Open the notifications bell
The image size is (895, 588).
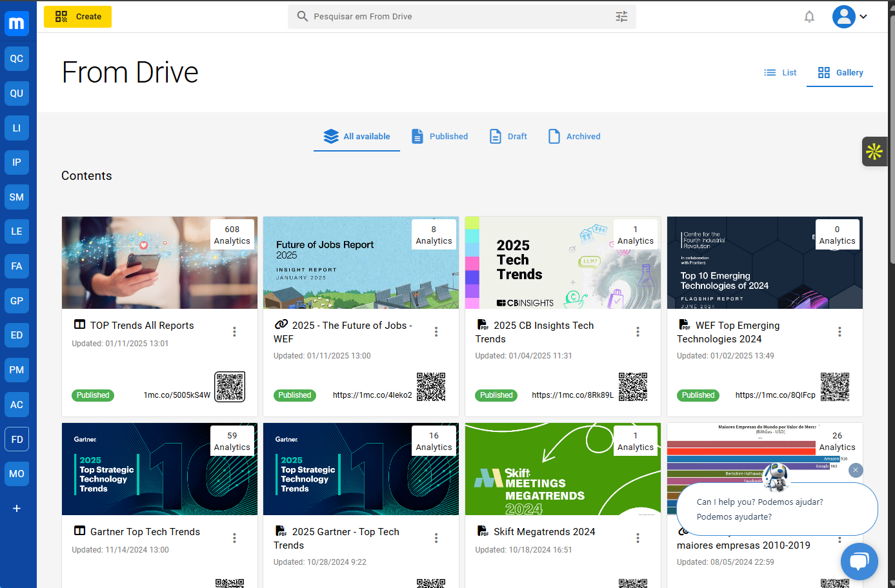click(x=809, y=17)
